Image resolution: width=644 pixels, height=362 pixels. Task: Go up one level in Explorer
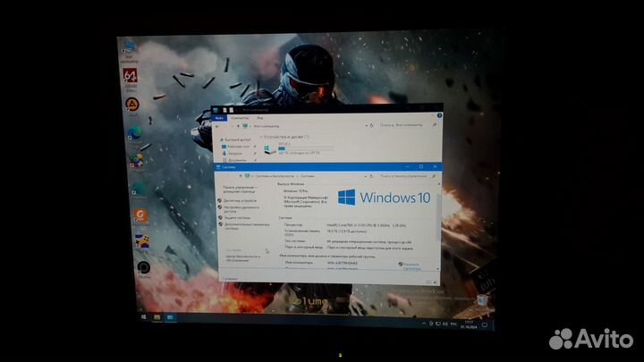tap(237, 126)
